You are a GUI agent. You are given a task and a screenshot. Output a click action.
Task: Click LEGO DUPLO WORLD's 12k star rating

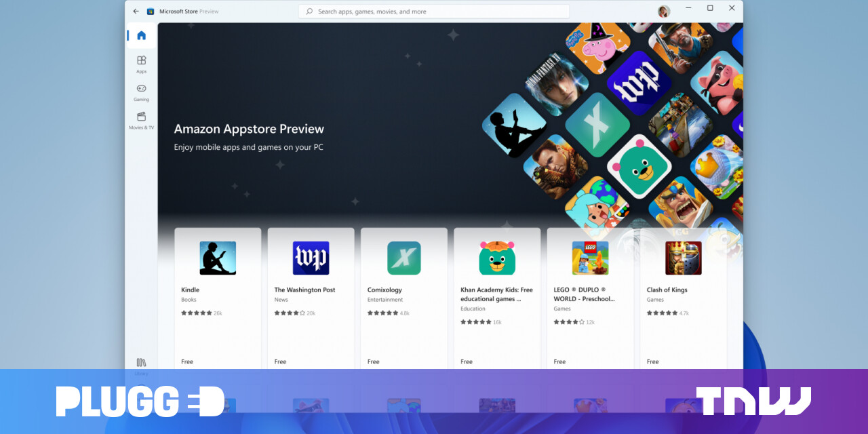574,322
